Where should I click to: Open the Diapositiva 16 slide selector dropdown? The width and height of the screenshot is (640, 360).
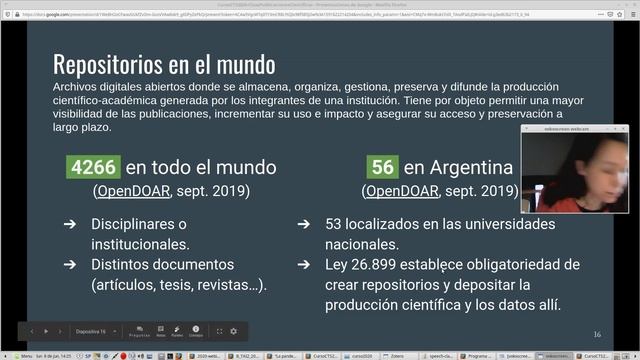coord(96,331)
